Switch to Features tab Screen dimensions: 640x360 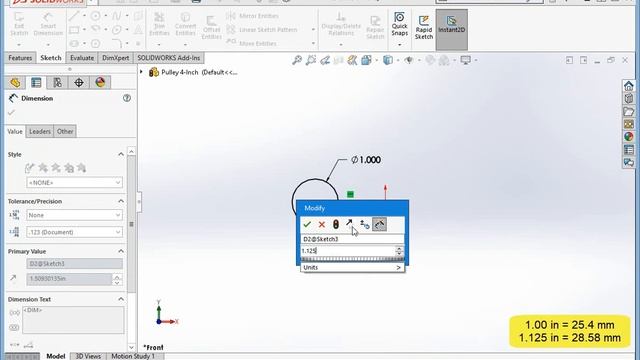pos(20,58)
